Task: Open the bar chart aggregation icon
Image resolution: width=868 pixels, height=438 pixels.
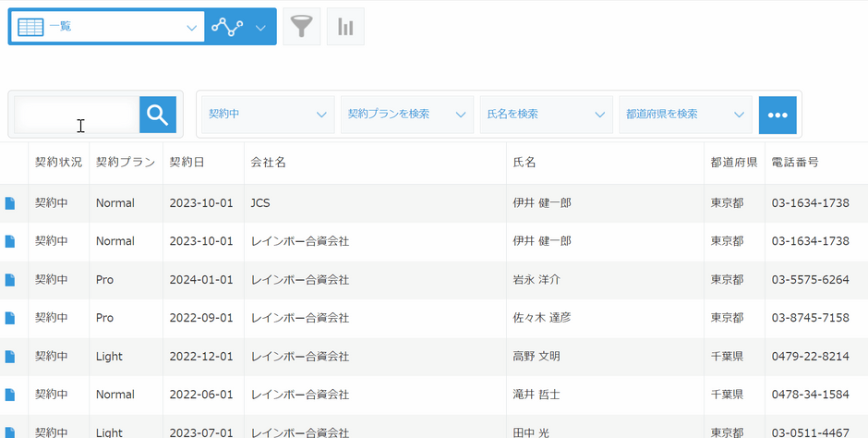Action: [x=345, y=27]
